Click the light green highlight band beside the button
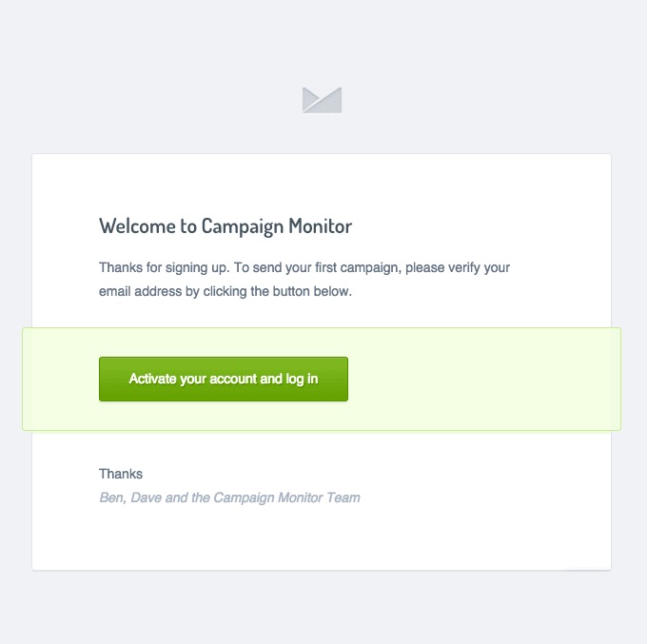 (485, 379)
